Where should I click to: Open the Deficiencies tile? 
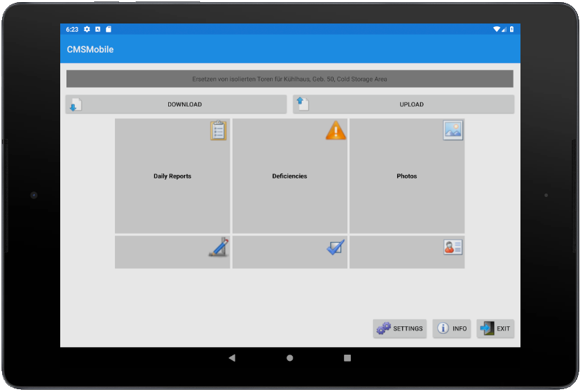(289, 176)
